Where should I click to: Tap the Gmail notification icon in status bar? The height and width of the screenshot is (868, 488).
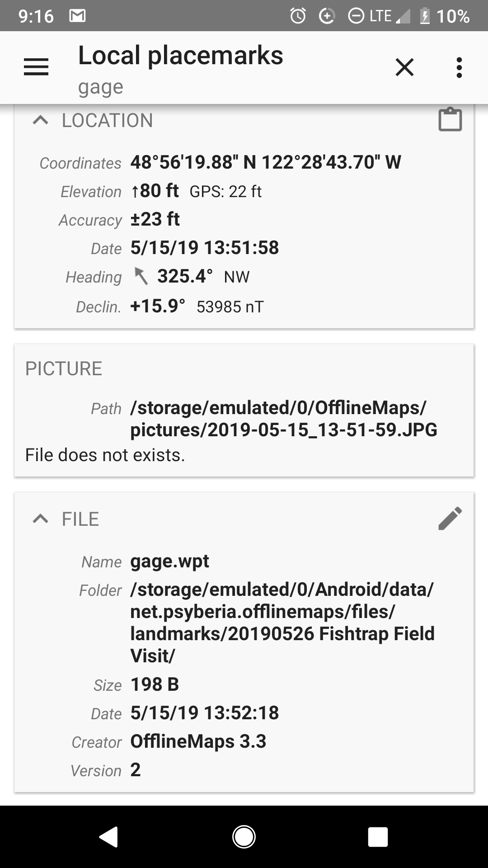(77, 16)
